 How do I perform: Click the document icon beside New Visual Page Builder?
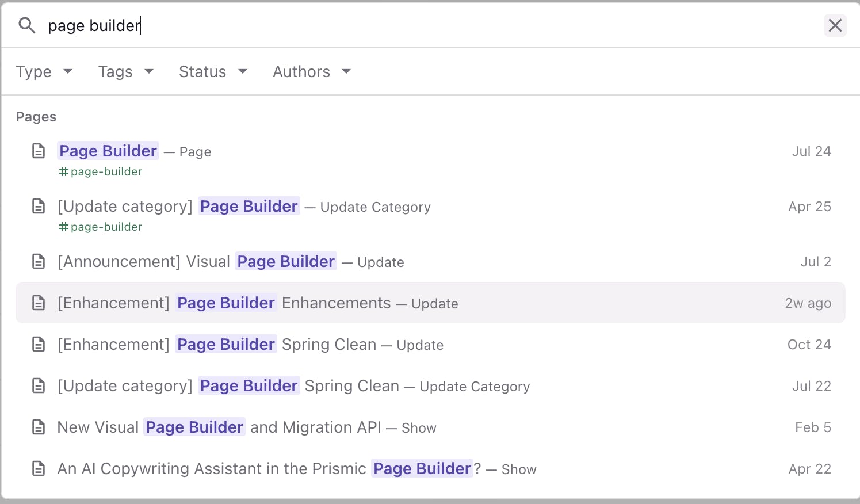point(39,427)
